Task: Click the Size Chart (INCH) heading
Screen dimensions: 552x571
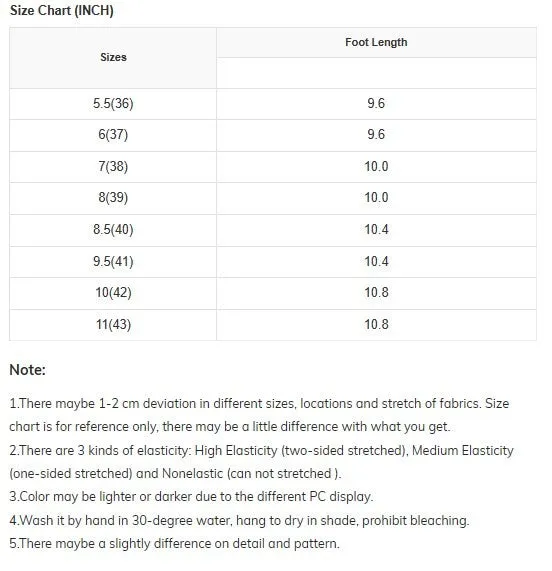Action: [x=62, y=10]
